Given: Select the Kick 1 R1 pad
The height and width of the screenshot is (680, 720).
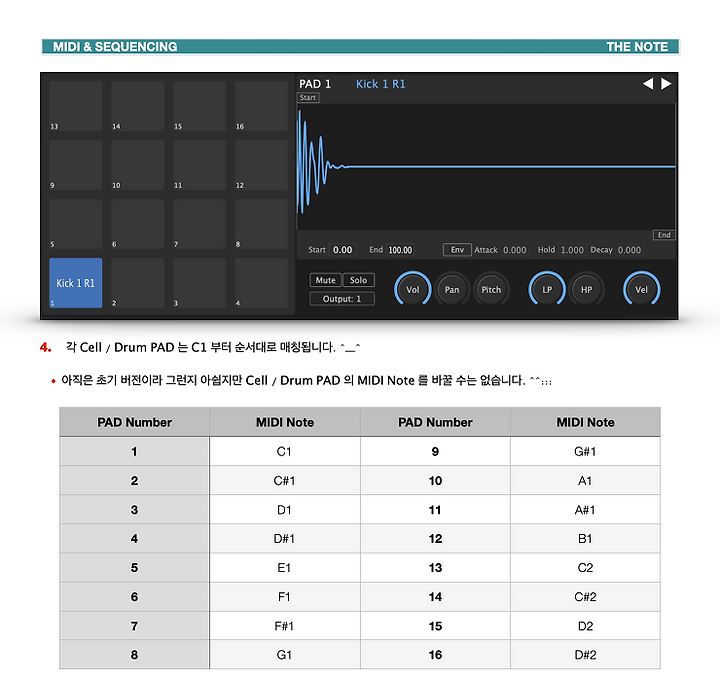Looking at the screenshot, I should (x=76, y=283).
